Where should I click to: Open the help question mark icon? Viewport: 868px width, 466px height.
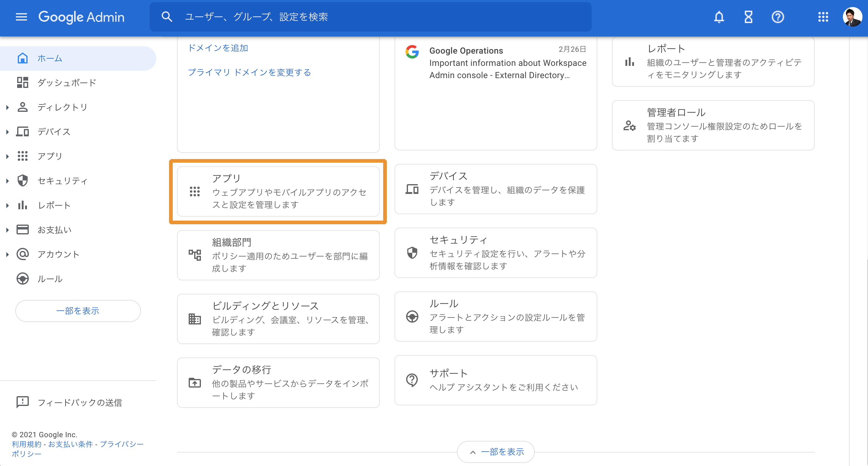coord(778,17)
